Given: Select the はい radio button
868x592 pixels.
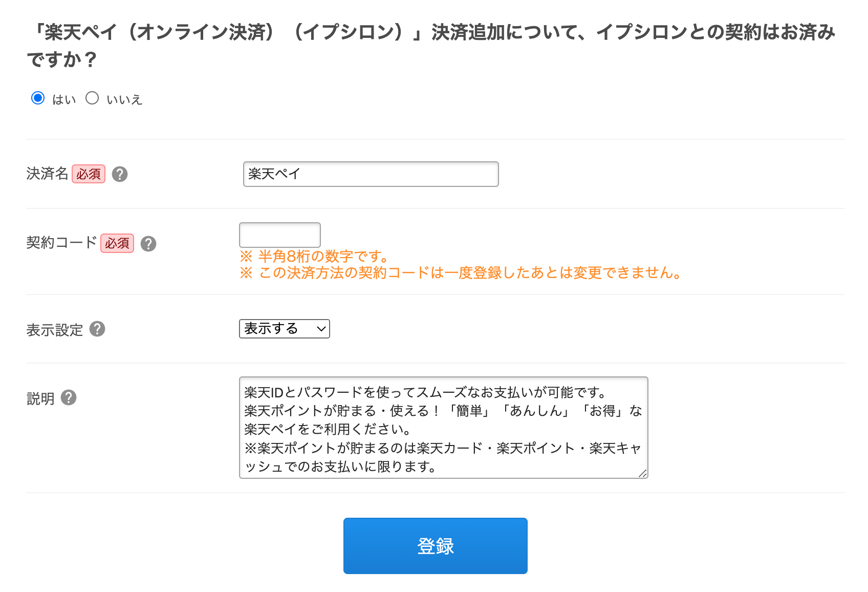Looking at the screenshot, I should click(x=38, y=98).
